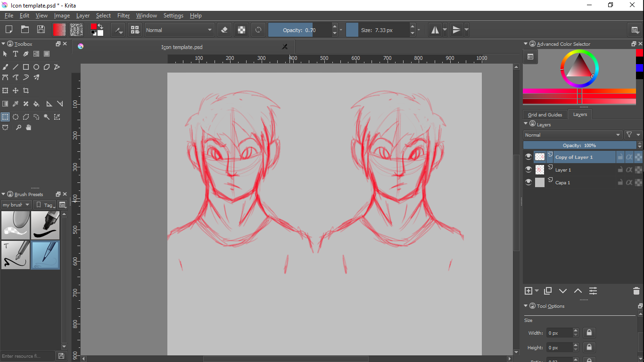
Task: Toggle the lock on Layer 1
Action: coord(620,170)
